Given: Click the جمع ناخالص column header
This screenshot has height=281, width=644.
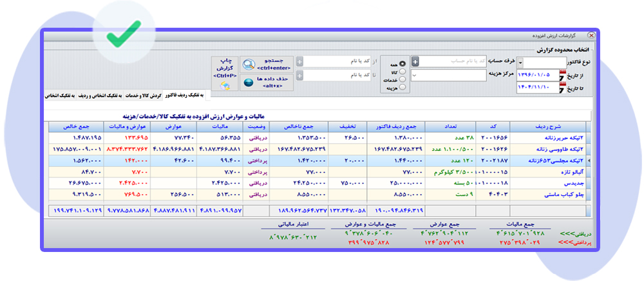Looking at the screenshot, I should click(298, 126).
